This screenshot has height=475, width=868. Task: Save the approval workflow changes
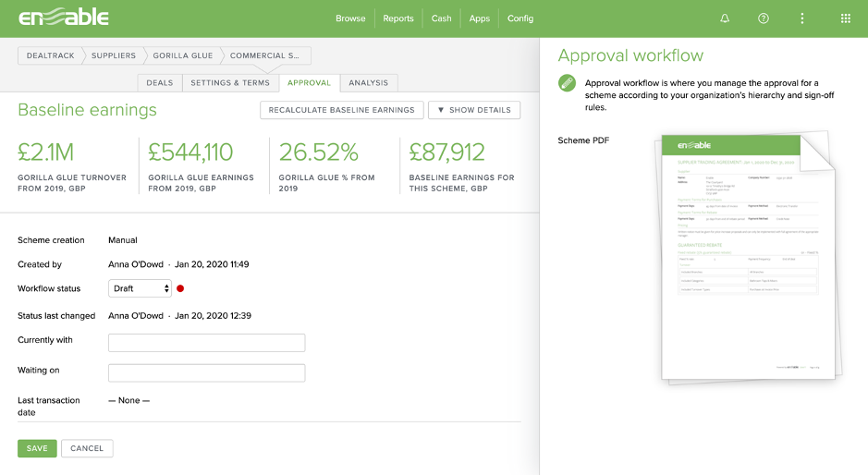tap(37, 448)
